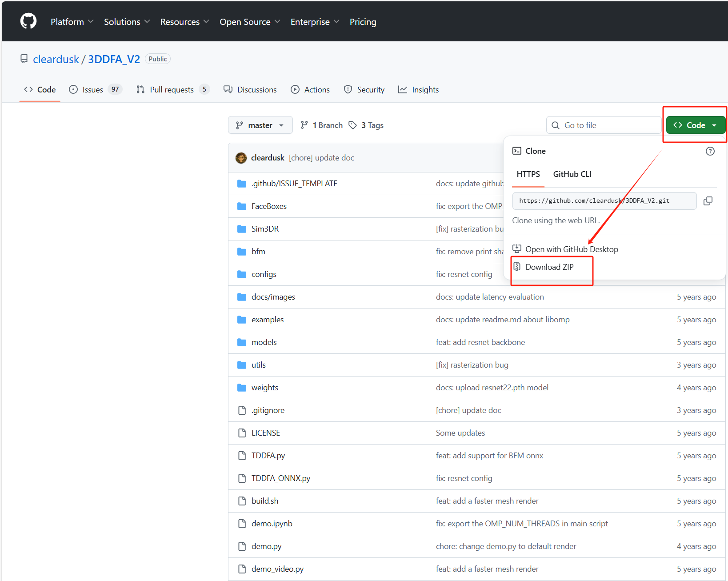Click the folder icon for examples
The width and height of the screenshot is (728, 581).
click(242, 320)
